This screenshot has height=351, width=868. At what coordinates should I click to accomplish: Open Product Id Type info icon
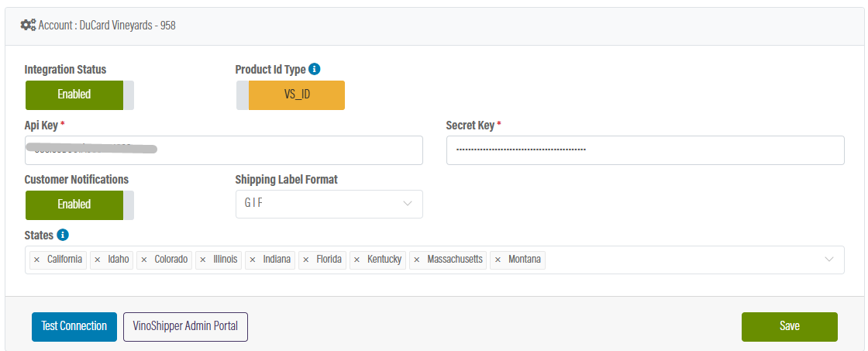click(315, 69)
